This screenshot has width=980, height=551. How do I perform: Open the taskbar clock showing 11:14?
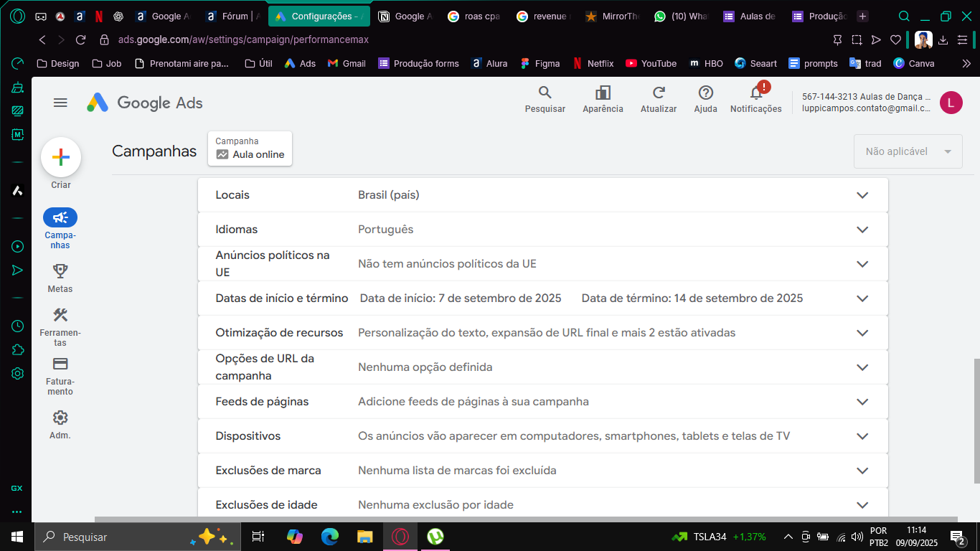pyautogui.click(x=915, y=537)
